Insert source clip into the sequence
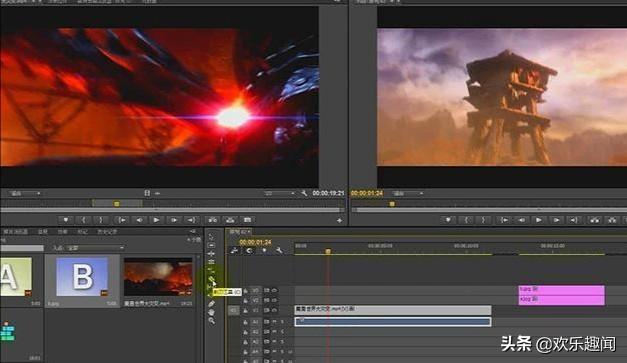The width and height of the screenshot is (627, 363). pyautogui.click(x=212, y=220)
